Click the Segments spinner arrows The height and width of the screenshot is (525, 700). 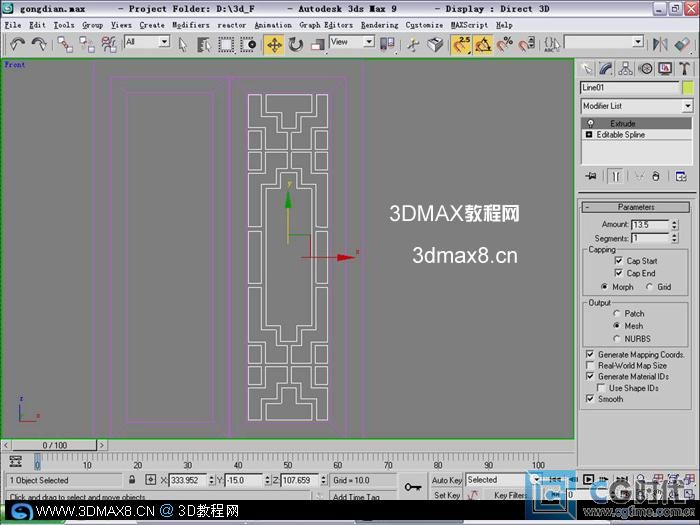pos(675,238)
